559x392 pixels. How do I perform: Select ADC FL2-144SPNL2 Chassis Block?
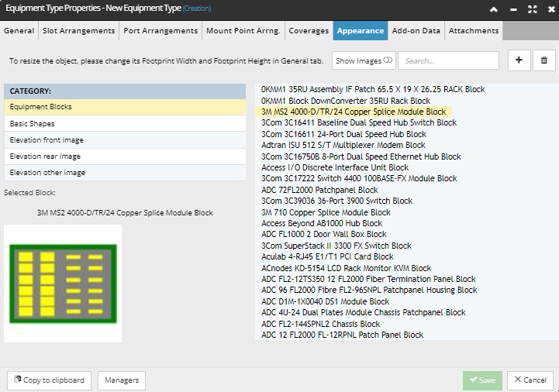tap(320, 325)
